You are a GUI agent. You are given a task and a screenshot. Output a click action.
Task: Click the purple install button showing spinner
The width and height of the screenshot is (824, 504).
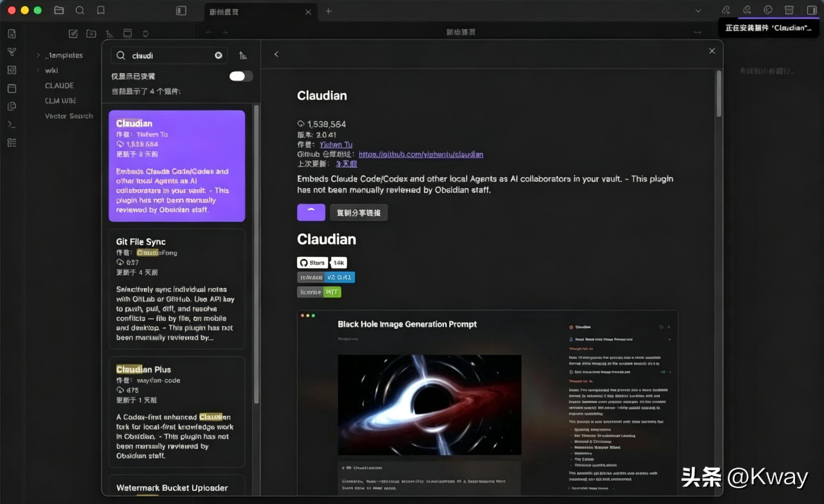[311, 212]
